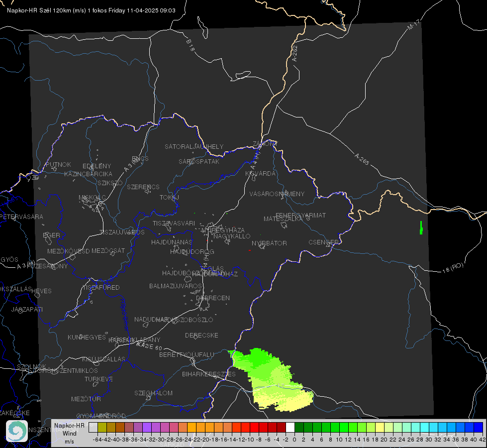This screenshot has height=448, width=487.
Task: Select the 18 (RO) road label
Action: (453, 268)
